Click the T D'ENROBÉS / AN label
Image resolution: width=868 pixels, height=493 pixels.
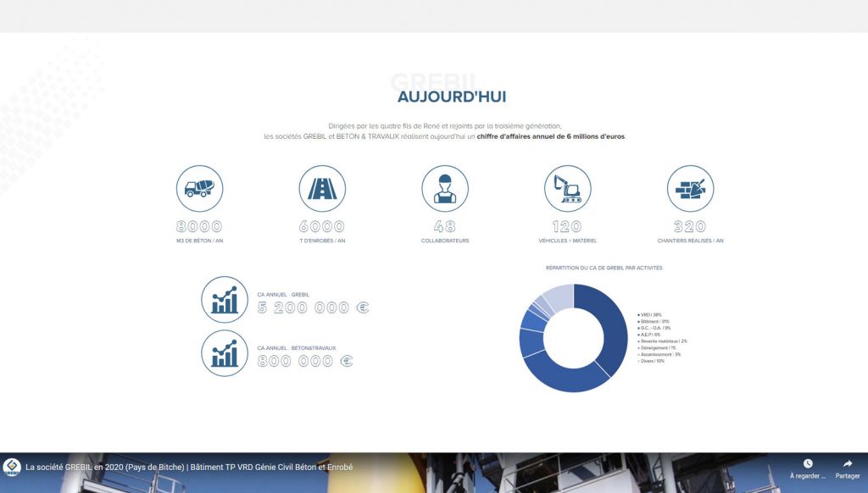coord(322,241)
